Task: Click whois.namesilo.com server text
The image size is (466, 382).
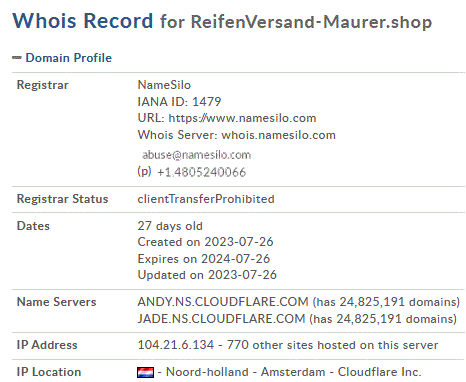Action: coord(278,135)
